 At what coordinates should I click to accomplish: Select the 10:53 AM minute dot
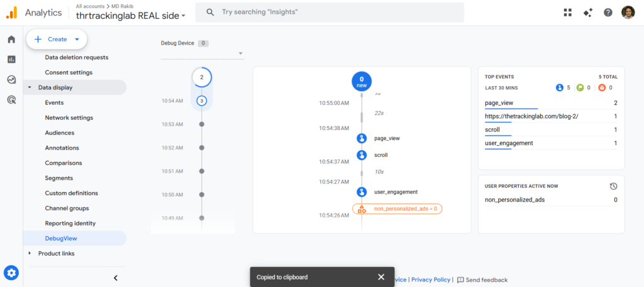pos(202,124)
